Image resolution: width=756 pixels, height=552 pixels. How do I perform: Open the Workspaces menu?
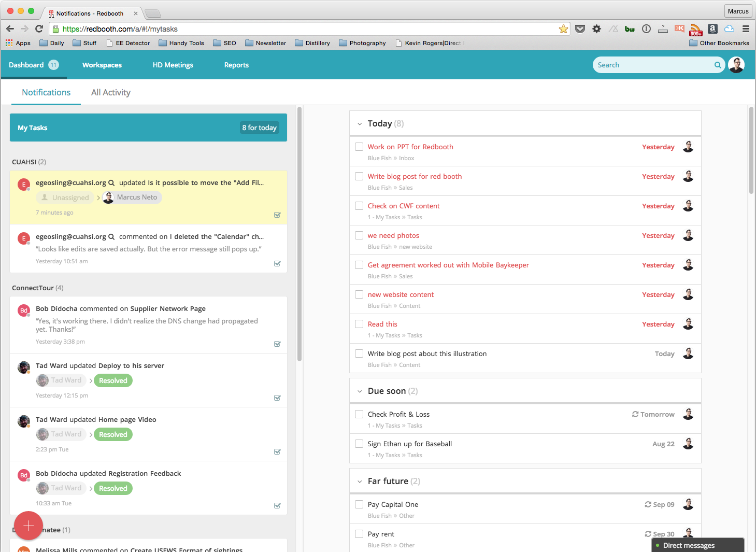click(x=102, y=65)
